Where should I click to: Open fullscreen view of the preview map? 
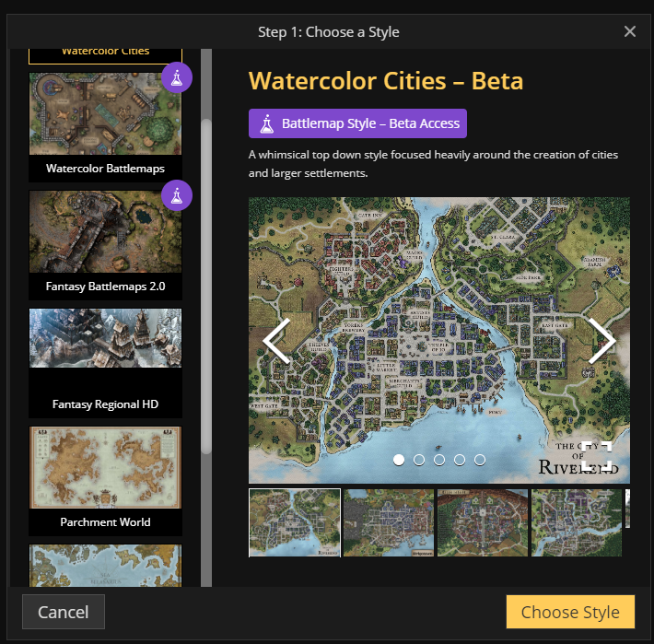pyautogui.click(x=596, y=456)
